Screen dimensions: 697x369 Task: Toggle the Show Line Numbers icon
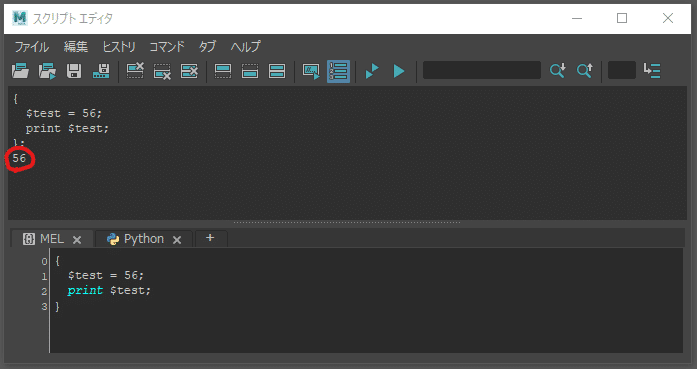[x=338, y=71]
